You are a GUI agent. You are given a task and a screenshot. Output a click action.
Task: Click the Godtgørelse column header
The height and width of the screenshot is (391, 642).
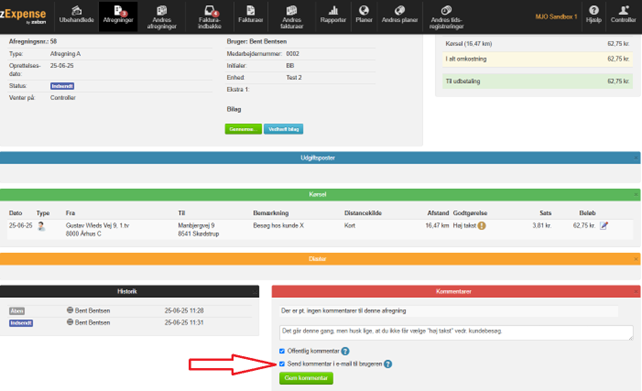(x=470, y=213)
